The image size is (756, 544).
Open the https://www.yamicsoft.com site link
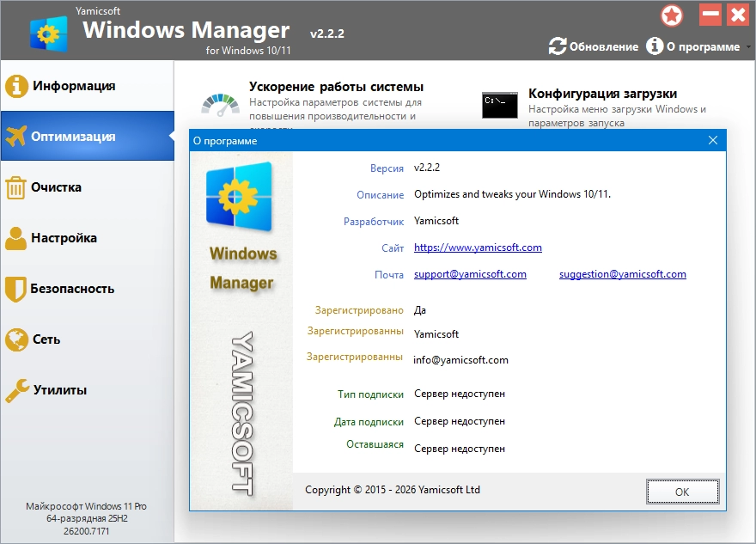[478, 248]
